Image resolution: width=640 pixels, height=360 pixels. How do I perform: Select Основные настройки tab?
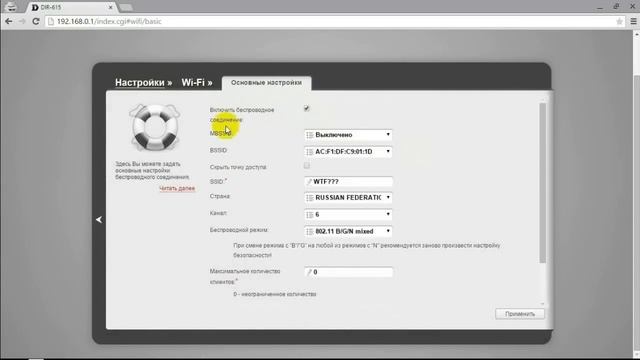coord(267,83)
